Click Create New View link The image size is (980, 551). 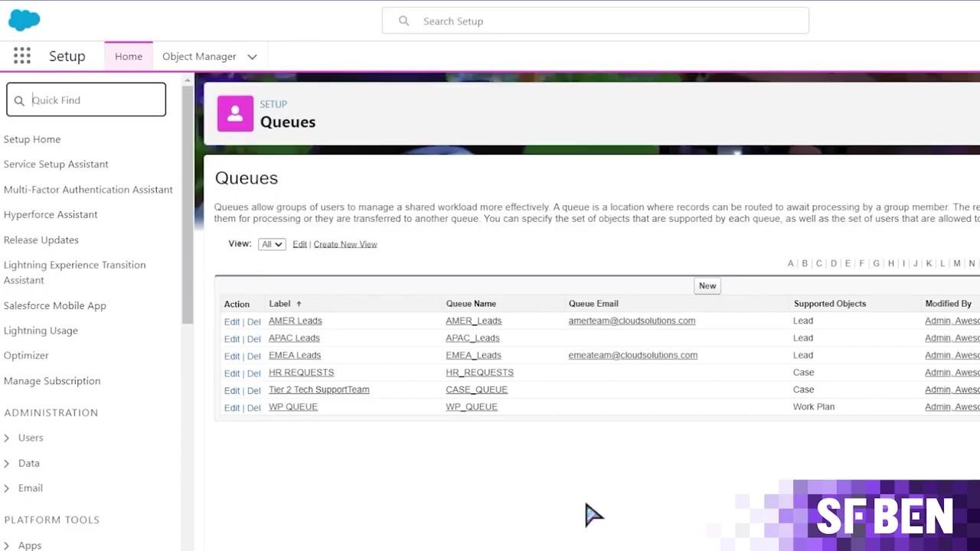click(x=345, y=244)
